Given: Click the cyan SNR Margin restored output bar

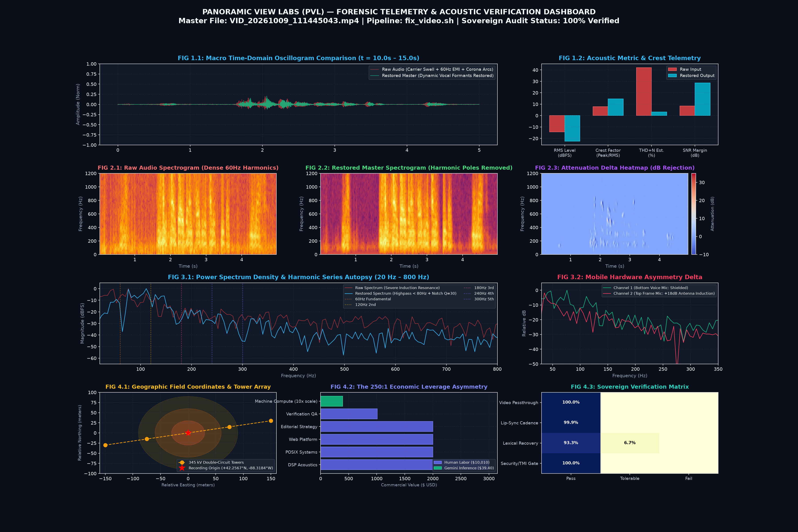Looking at the screenshot, I should [x=702, y=99].
